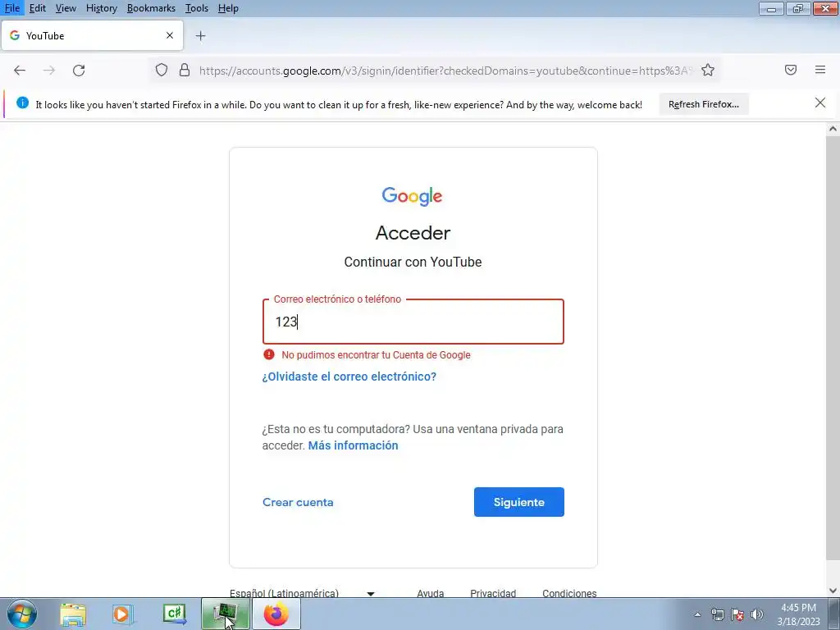
Task: Click the Show desktop strip on taskbar
Action: [834, 614]
